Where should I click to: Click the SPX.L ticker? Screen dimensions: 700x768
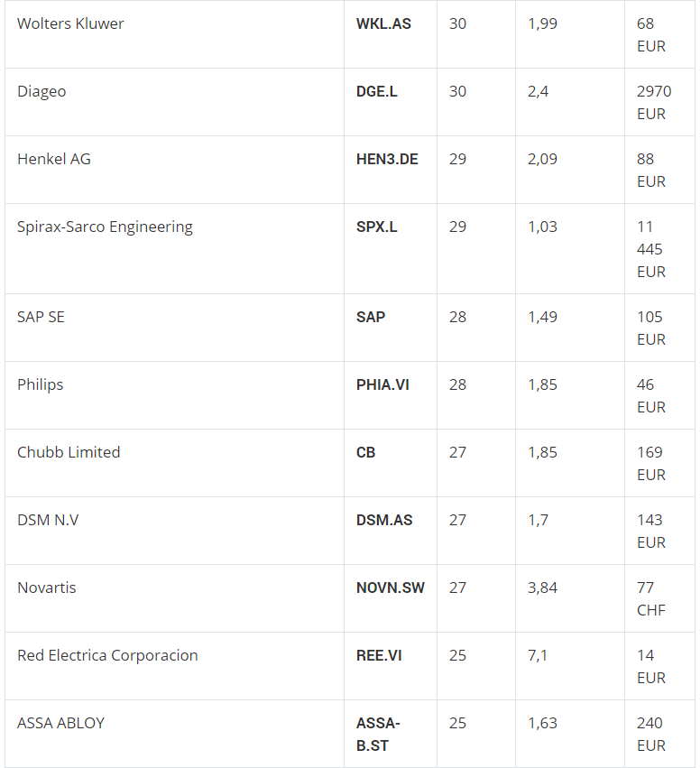(x=376, y=227)
